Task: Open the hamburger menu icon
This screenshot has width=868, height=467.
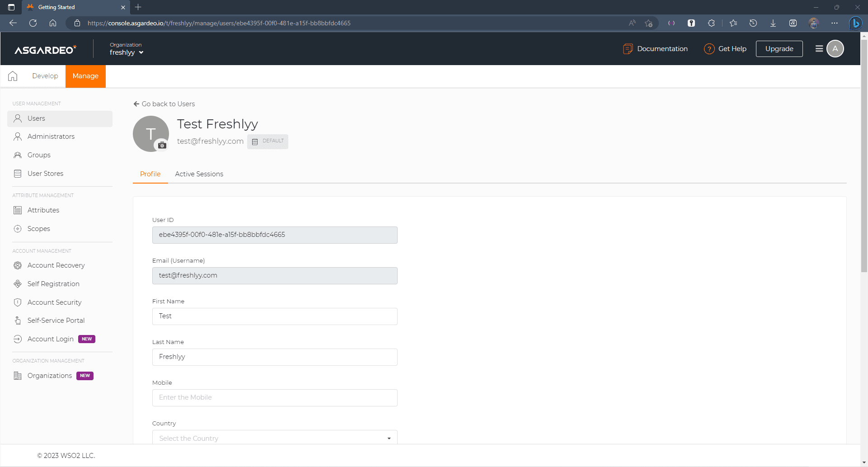Action: tap(819, 49)
